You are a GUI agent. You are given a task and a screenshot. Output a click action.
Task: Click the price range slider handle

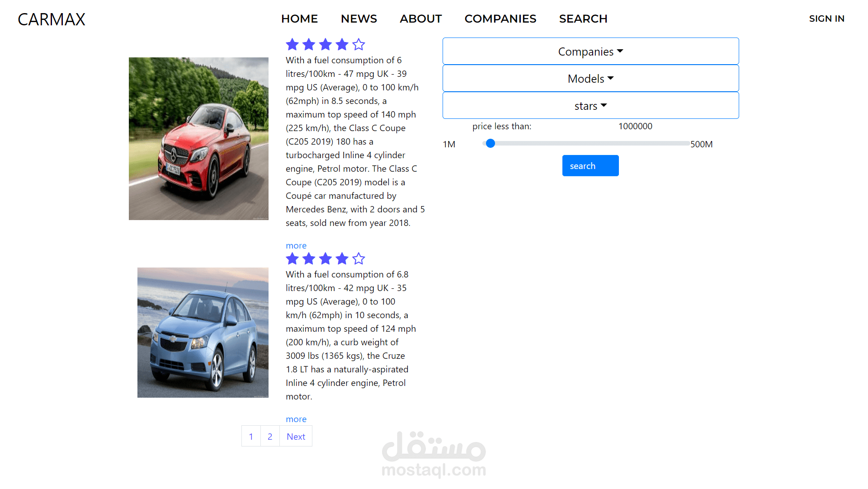(x=491, y=143)
